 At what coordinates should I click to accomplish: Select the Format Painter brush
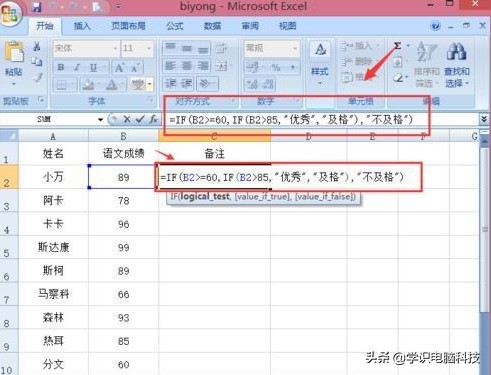point(38,77)
